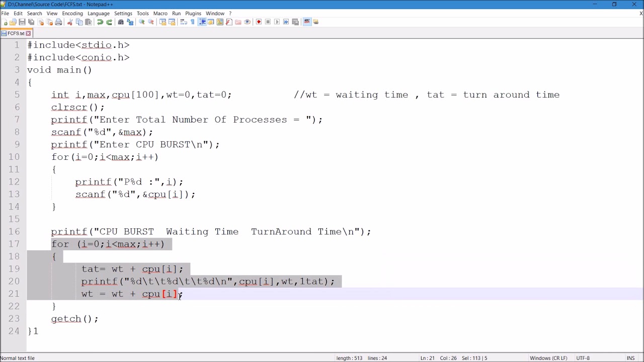Open the ? help menu
Image resolution: width=644 pixels, height=362 pixels.
(x=230, y=14)
